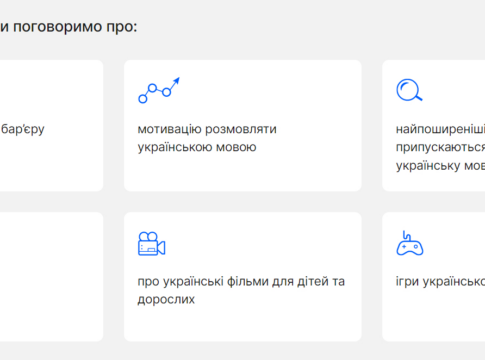Click the growth chart arrow icon
This screenshot has height=360, width=485.
[x=159, y=90]
